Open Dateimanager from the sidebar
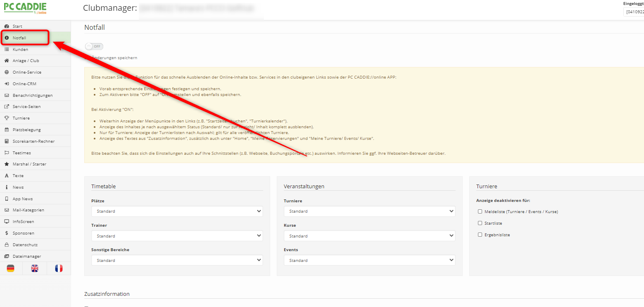Screen dimensions: 644x307 pos(27,257)
